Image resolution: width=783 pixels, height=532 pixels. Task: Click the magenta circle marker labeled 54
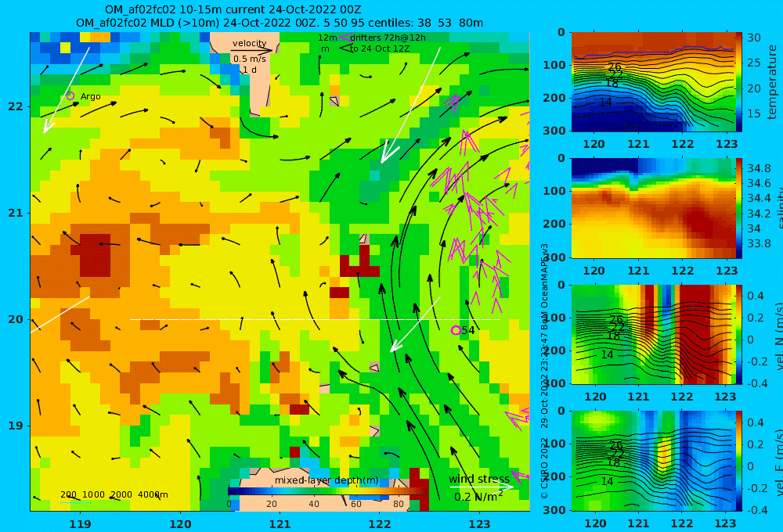(456, 330)
